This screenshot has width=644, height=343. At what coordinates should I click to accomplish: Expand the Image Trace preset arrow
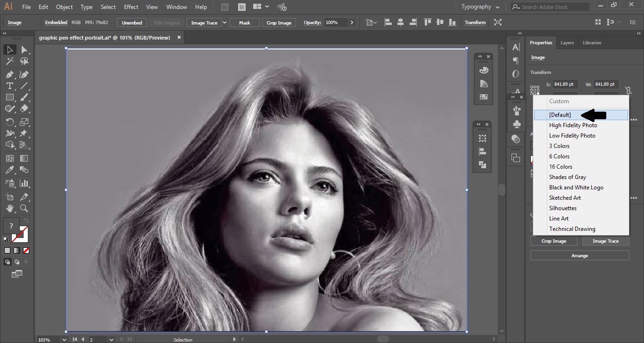click(224, 23)
